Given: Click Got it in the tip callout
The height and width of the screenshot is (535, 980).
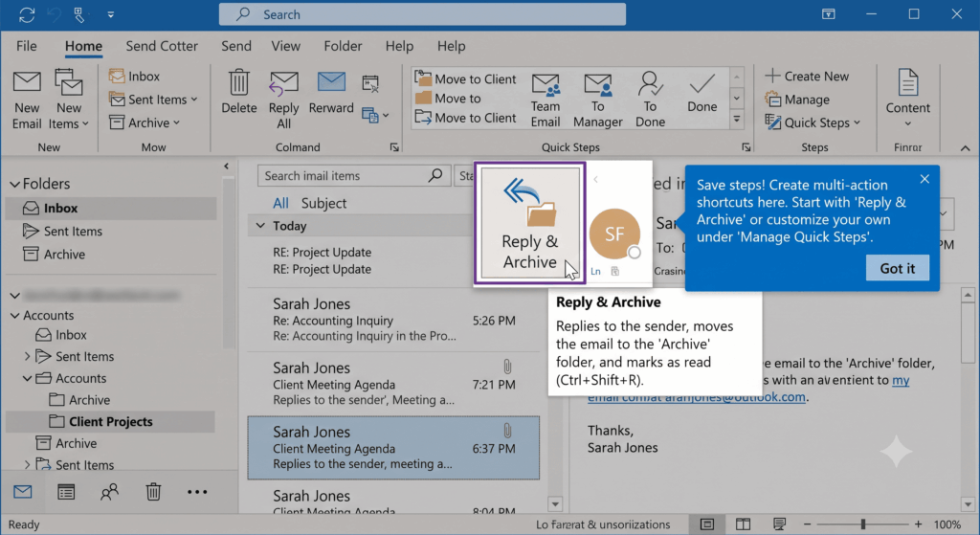Looking at the screenshot, I should tap(897, 268).
